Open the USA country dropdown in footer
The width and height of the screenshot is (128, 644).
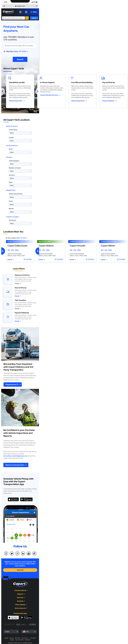[29, 632]
